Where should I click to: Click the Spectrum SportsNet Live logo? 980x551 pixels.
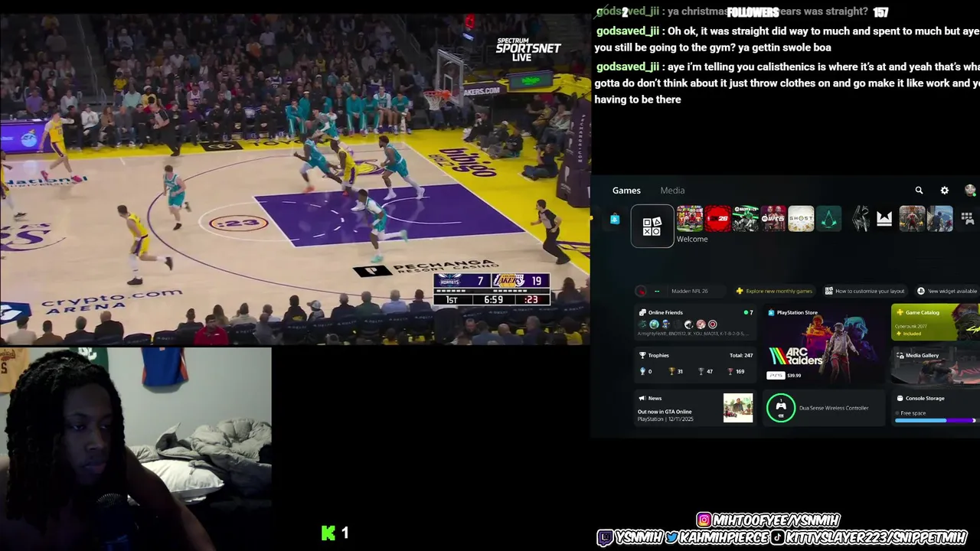point(528,50)
